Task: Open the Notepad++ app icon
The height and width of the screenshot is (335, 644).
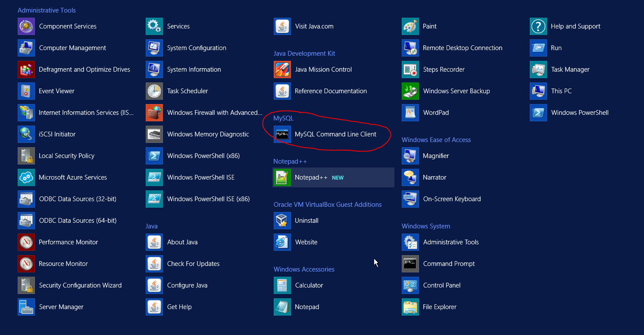Action: [282, 177]
